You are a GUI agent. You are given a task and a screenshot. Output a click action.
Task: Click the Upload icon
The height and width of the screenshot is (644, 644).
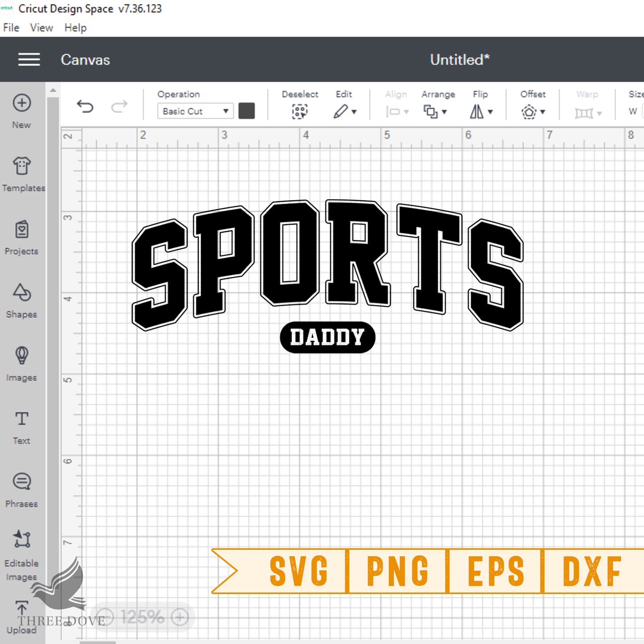click(x=21, y=609)
